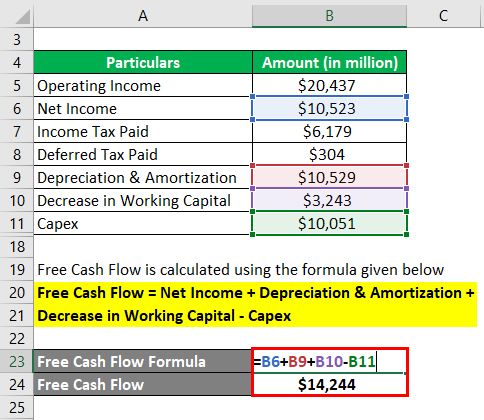Click the Select All corner triangle
484x420 pixels.
(x=23, y=17)
